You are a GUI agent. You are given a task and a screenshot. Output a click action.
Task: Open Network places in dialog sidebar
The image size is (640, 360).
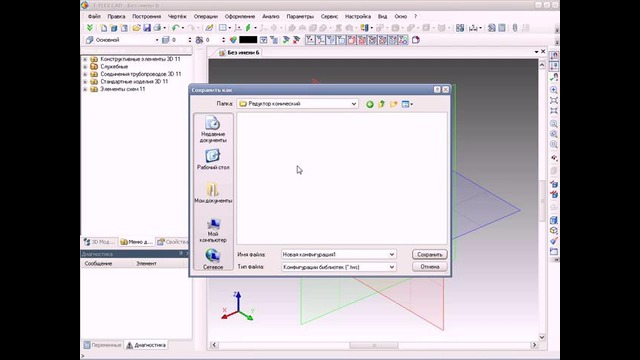click(x=213, y=259)
